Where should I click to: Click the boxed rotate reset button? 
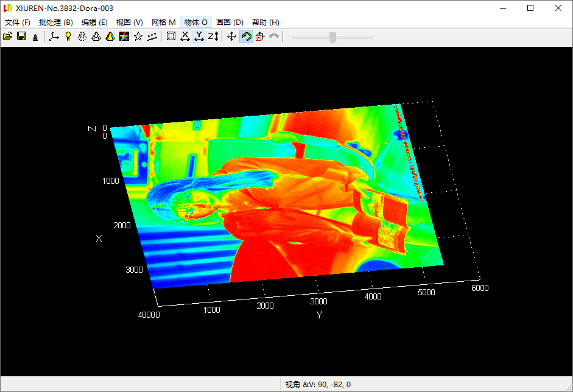pyautogui.click(x=260, y=36)
